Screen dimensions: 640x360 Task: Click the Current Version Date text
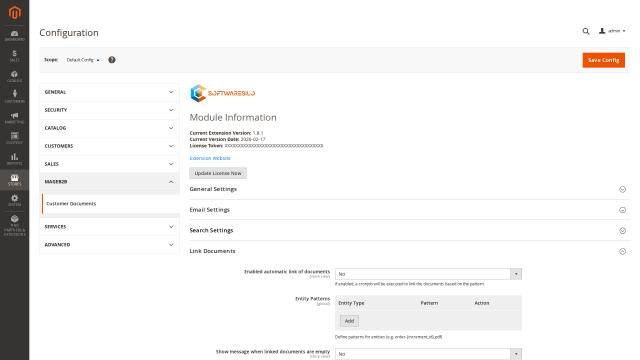pos(227,139)
